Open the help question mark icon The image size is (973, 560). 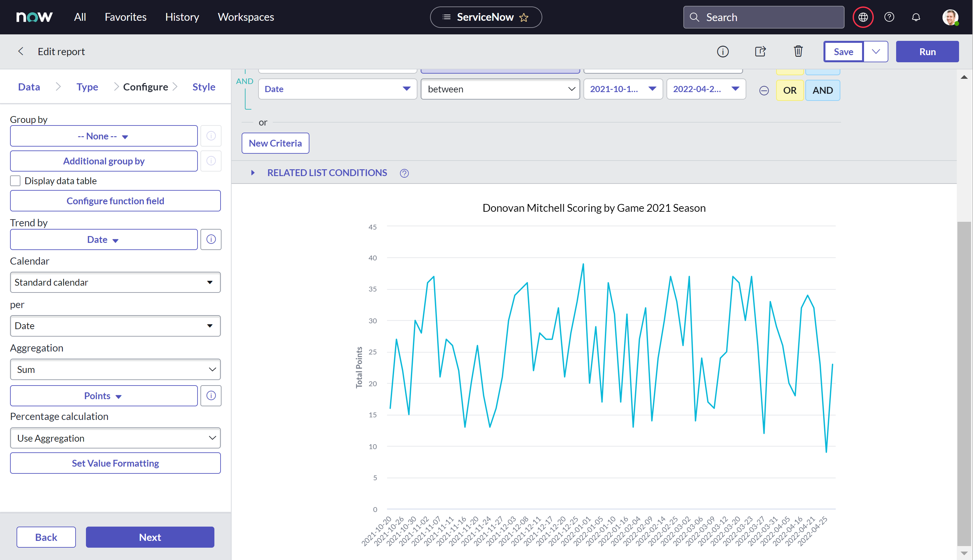(889, 17)
